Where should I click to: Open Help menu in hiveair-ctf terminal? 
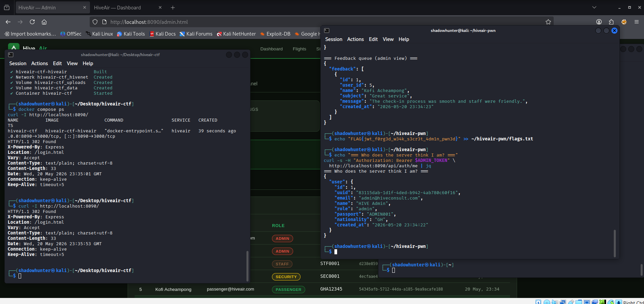tap(88, 63)
